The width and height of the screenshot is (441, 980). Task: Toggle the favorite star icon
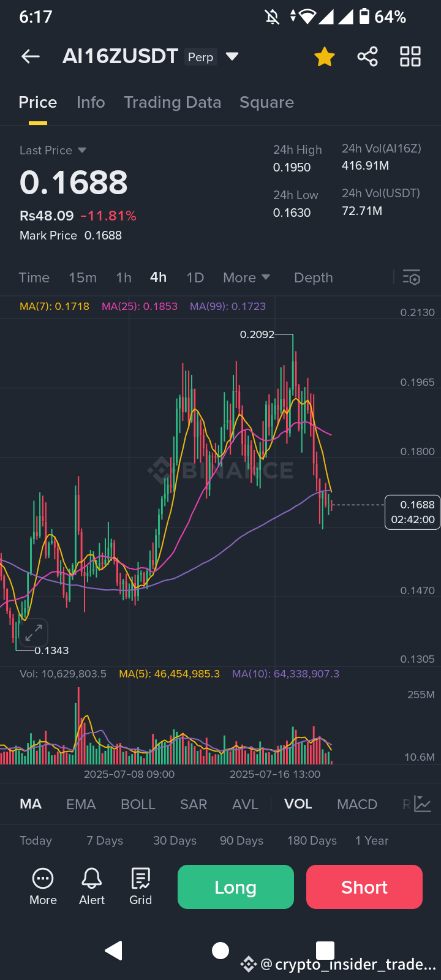(325, 57)
